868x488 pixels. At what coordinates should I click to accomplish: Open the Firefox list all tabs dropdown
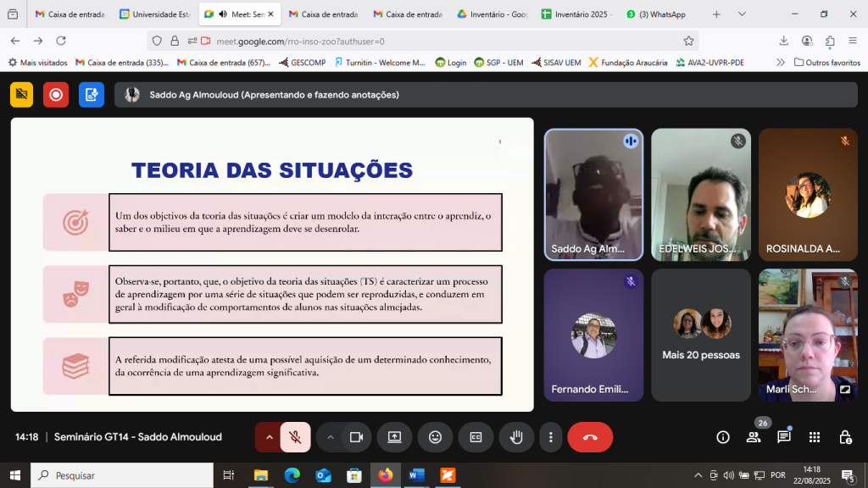coord(742,14)
